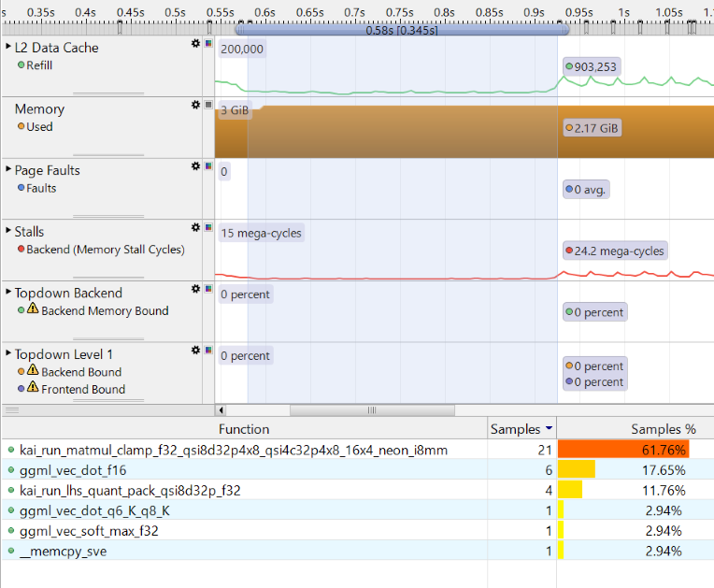Sort by the Function column header
Viewport: 714px width, 588px height.
point(243,429)
